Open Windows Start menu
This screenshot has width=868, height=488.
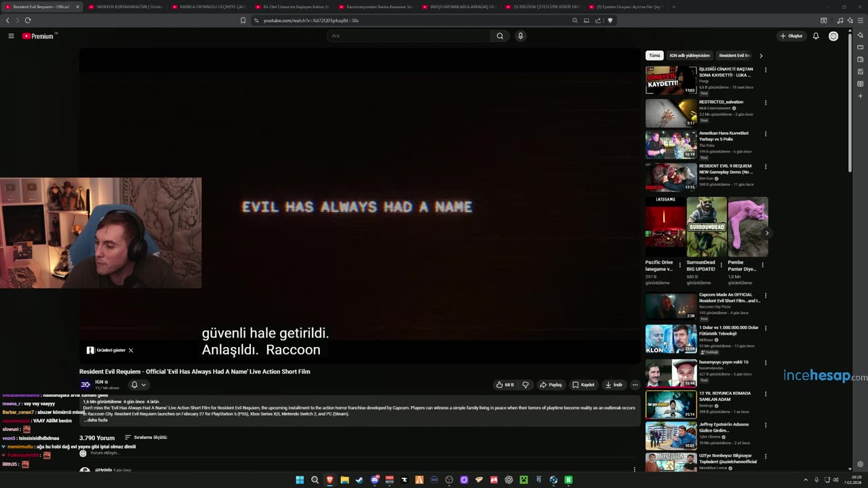pyautogui.click(x=300, y=480)
